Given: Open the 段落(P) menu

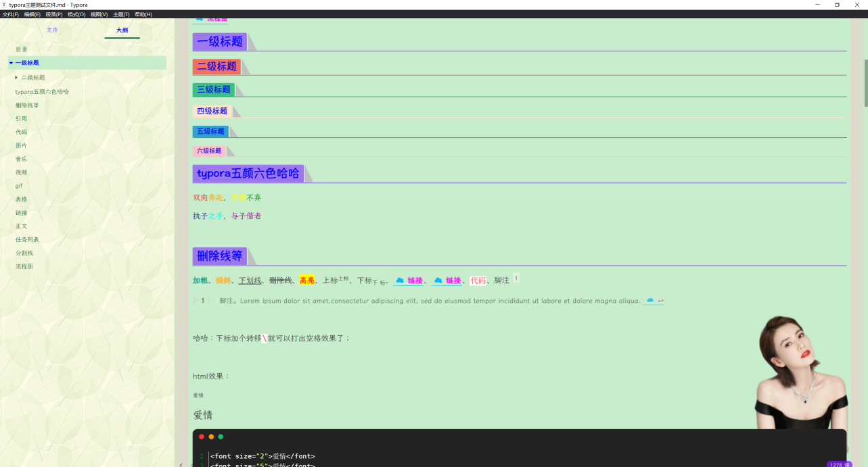Looking at the screenshot, I should (54, 14).
